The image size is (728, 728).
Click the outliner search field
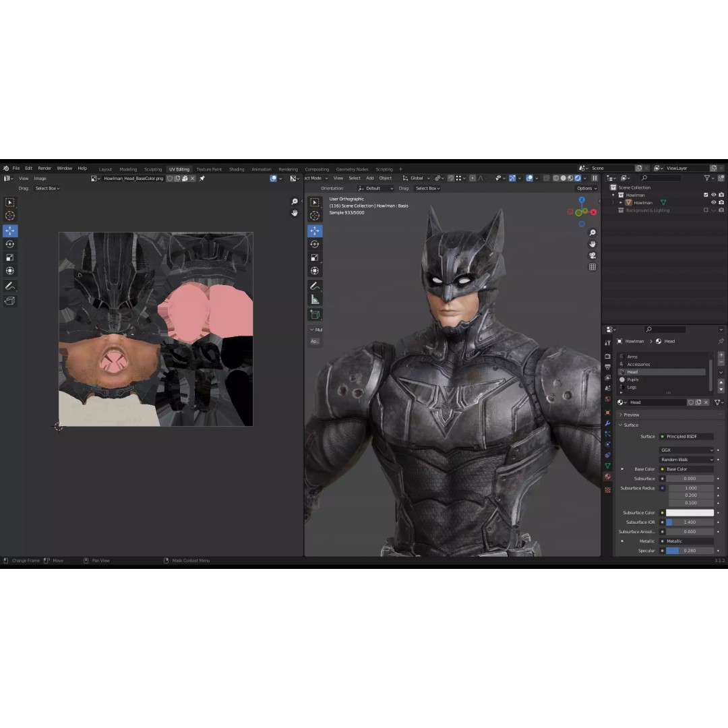[660, 178]
